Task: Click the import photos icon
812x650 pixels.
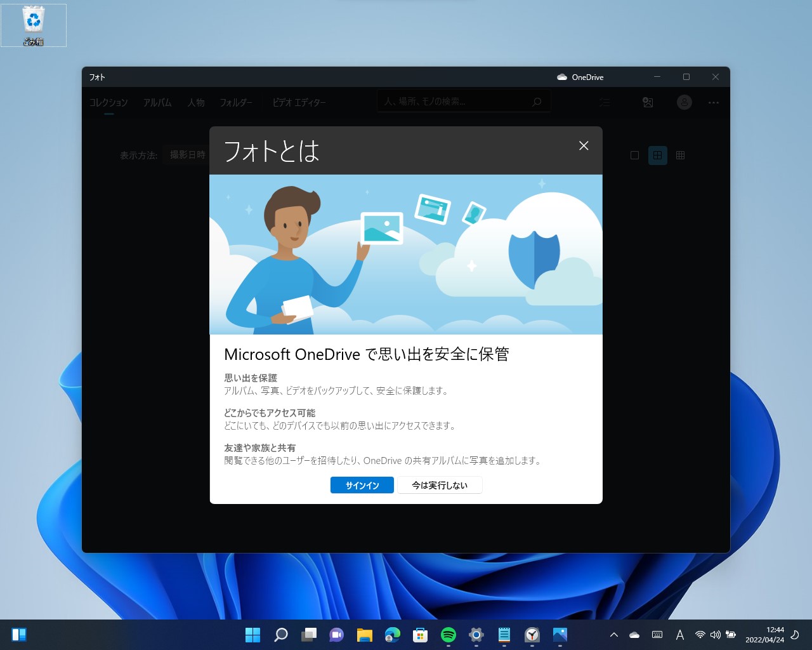Action: (x=647, y=102)
